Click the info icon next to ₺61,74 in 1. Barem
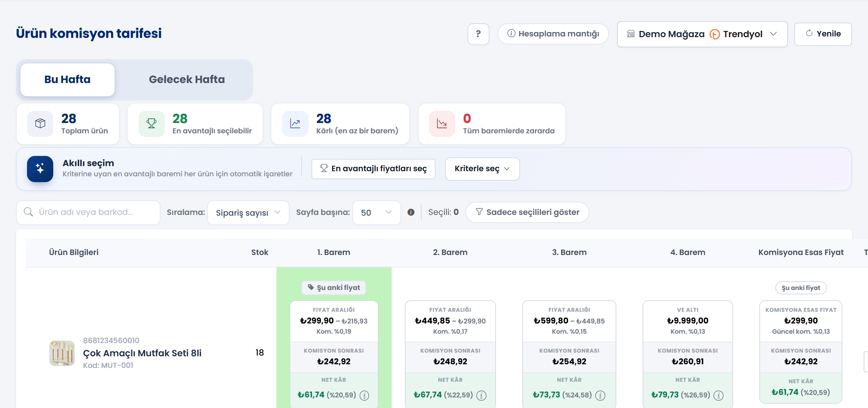This screenshot has width=868, height=408. (x=364, y=395)
